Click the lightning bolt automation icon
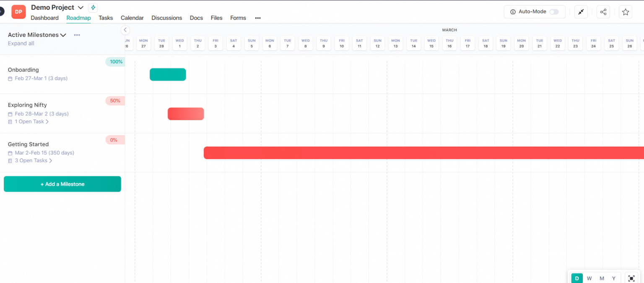Image resolution: width=644 pixels, height=283 pixels. tap(93, 8)
